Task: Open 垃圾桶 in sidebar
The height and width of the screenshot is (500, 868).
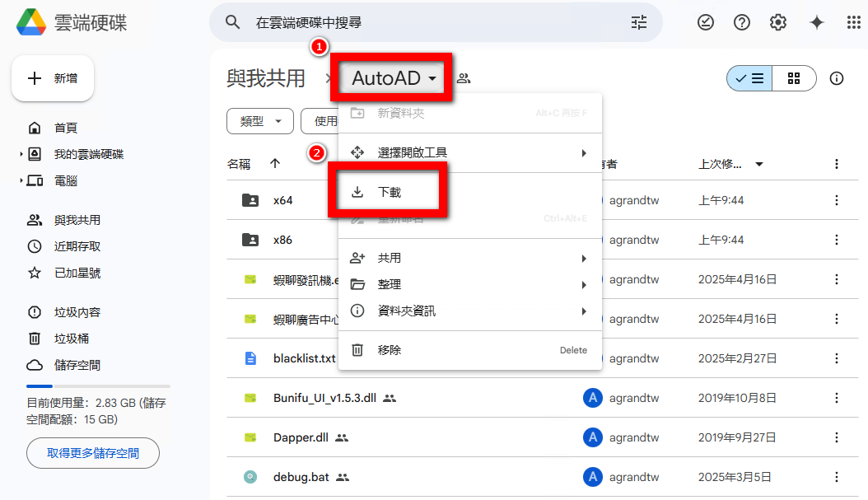Action: (x=71, y=339)
